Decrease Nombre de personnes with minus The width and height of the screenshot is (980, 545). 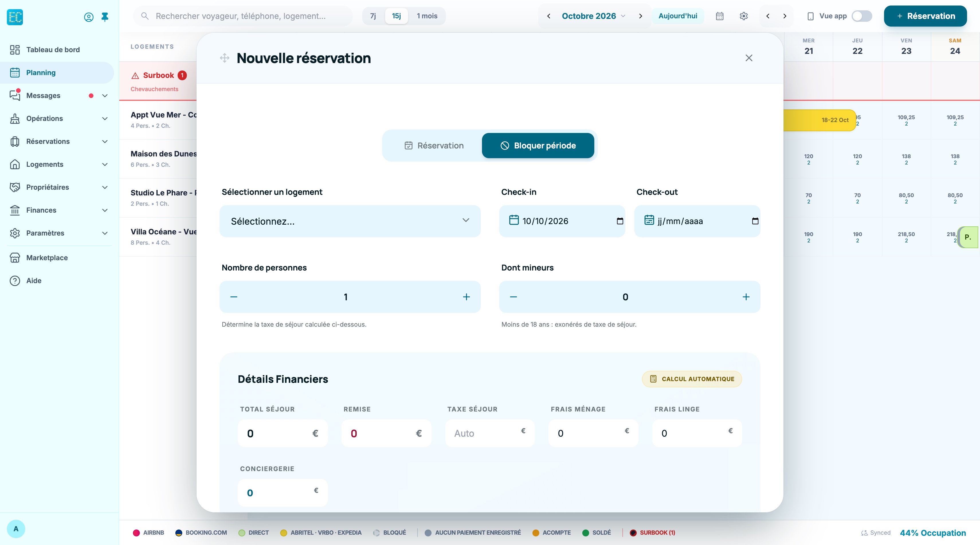coord(234,297)
